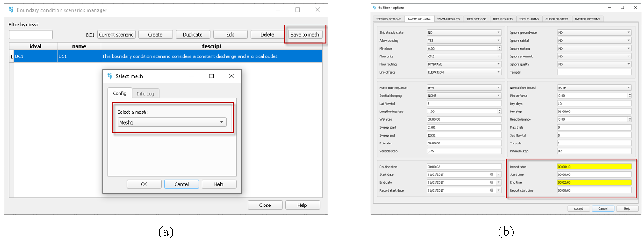This screenshot has width=644, height=243.
Task: Click the Min slope spinner arrows
Action: (x=499, y=48)
